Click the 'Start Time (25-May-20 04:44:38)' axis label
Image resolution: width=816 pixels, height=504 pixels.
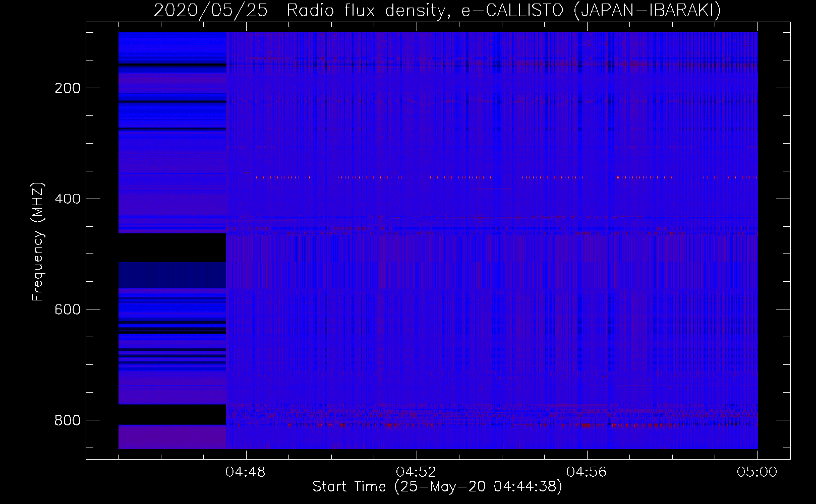pyautogui.click(x=437, y=487)
